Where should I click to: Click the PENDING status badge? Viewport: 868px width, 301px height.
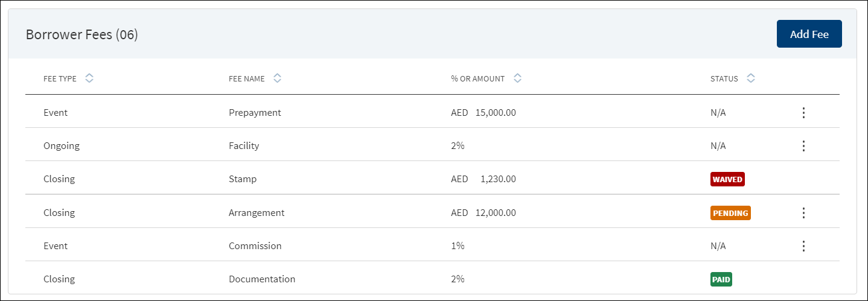tap(730, 213)
